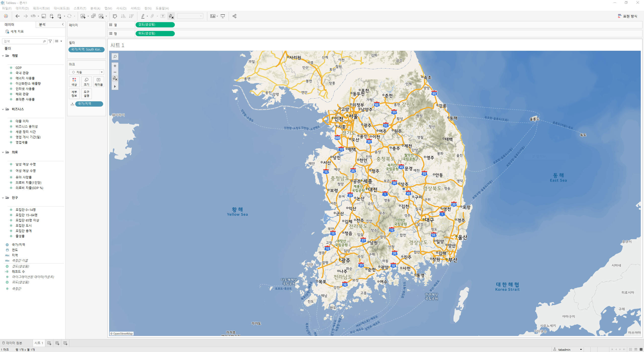Click the new dashboard tab icon
The height and width of the screenshot is (352, 644).
coord(57,343)
